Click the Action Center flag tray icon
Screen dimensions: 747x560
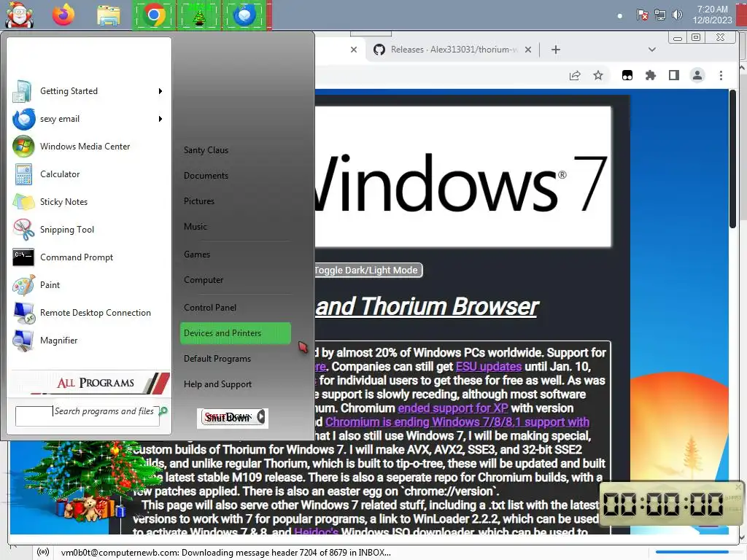tap(642, 15)
